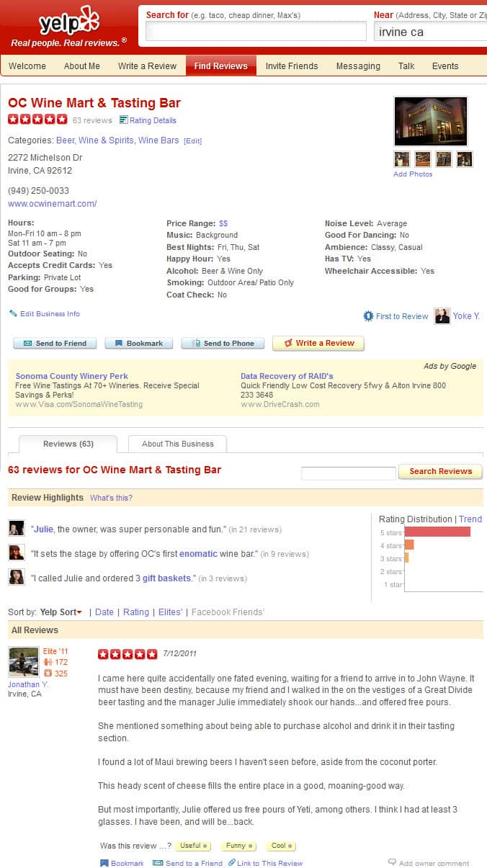This screenshot has width=487, height=868.
Task: Mark the review as Funny
Action: pyautogui.click(x=238, y=846)
